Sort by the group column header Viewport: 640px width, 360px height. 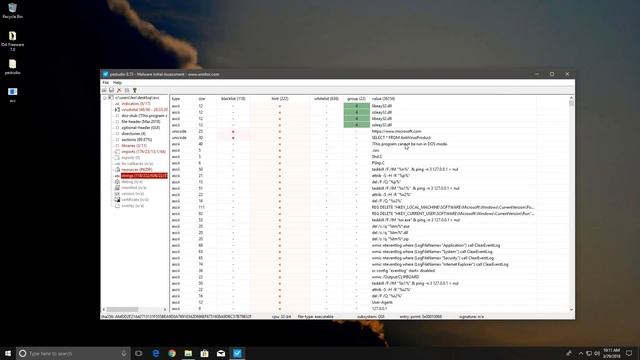(356, 99)
